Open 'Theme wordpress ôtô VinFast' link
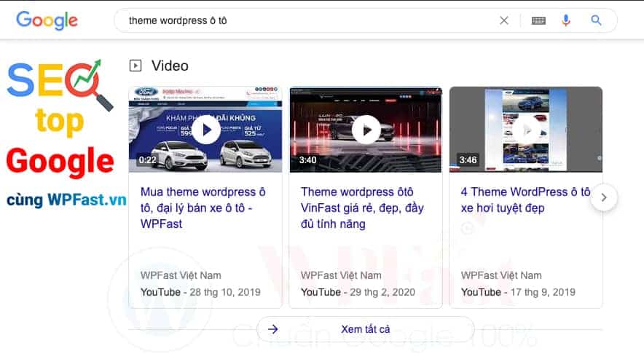Image resolution: width=644 pixels, height=362 pixels. pyautogui.click(x=361, y=208)
